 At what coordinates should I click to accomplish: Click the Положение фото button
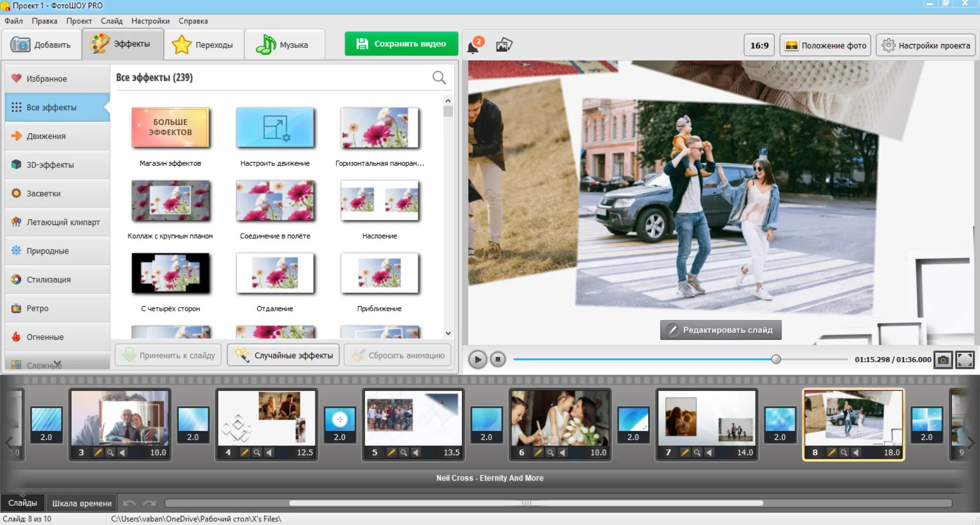tap(826, 45)
